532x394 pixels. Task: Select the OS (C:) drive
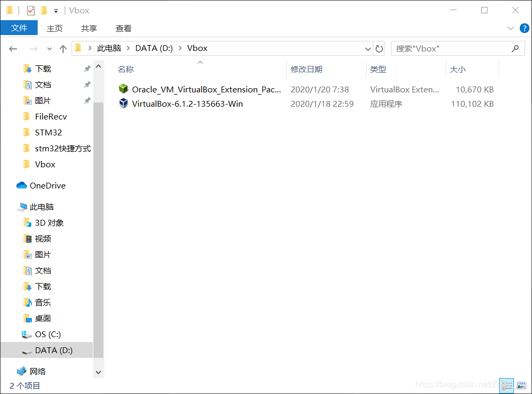(48, 335)
